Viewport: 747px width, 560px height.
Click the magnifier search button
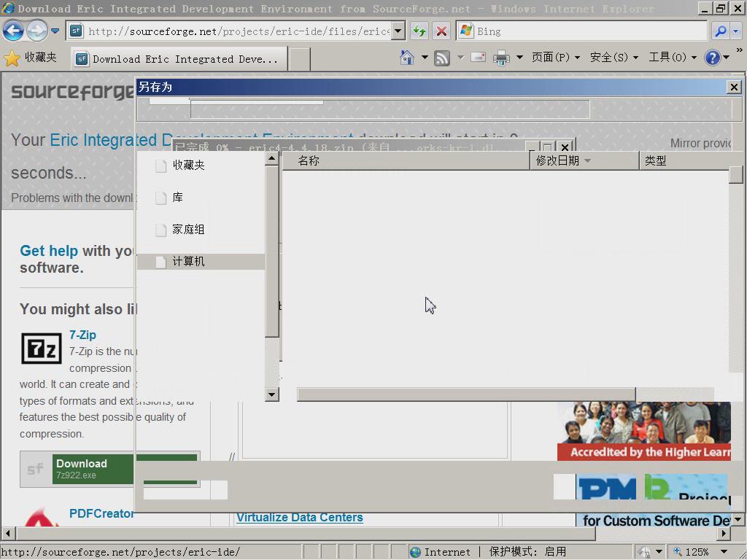click(x=720, y=31)
